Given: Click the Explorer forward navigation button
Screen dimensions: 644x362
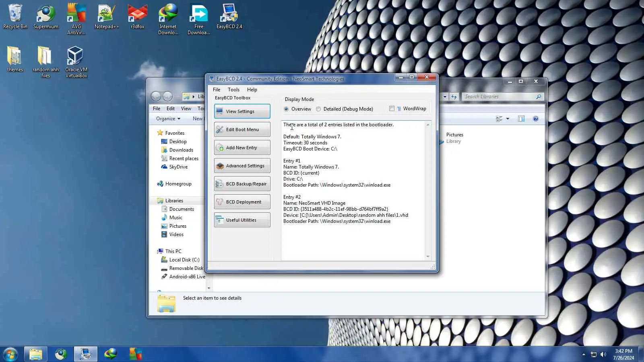Looking at the screenshot, I should coord(168,96).
